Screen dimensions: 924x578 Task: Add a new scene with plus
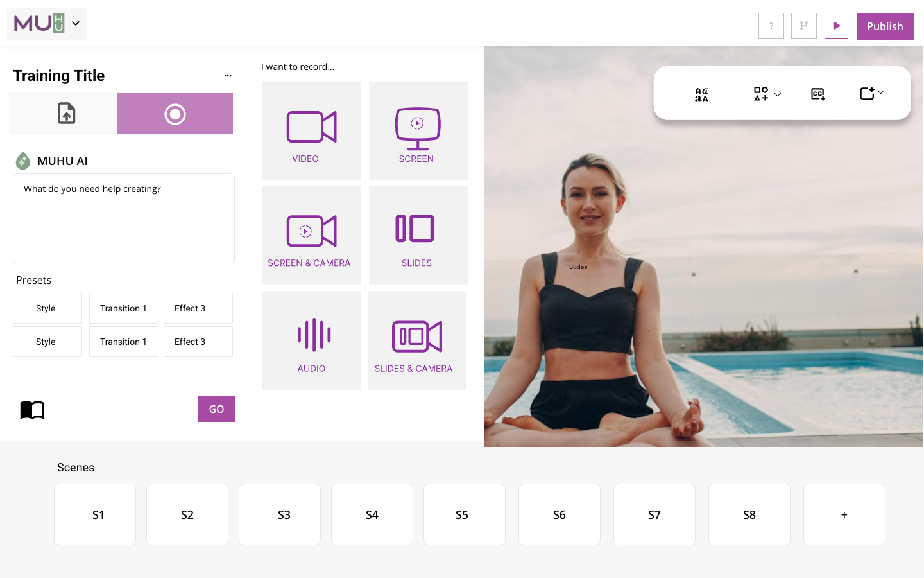click(x=844, y=514)
